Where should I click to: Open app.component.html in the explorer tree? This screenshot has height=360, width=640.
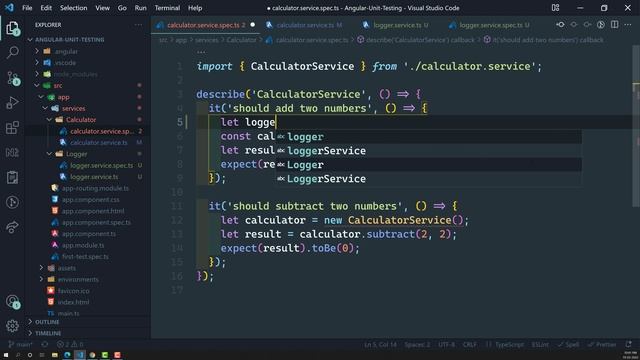(93, 211)
